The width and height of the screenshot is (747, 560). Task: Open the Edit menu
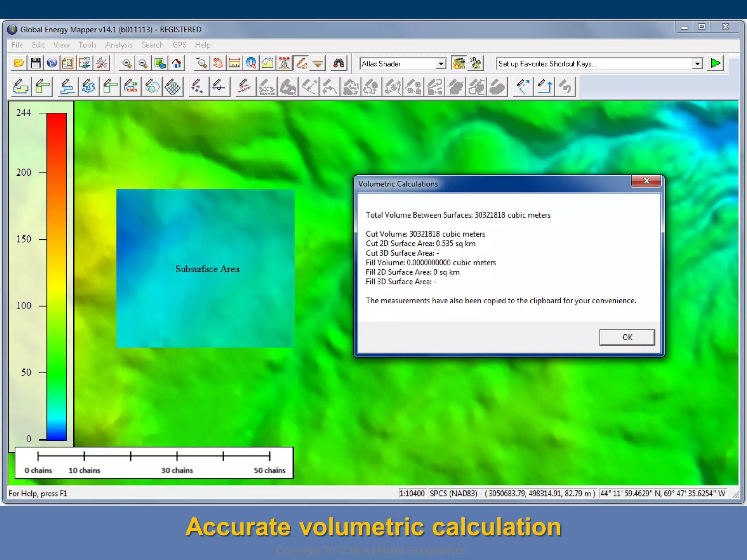tap(38, 45)
